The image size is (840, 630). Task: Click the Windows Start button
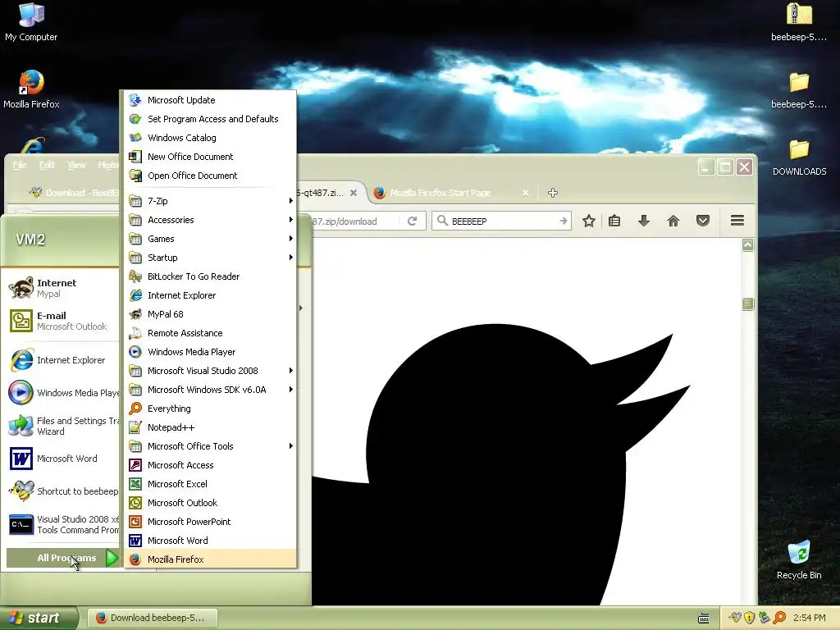coord(39,618)
